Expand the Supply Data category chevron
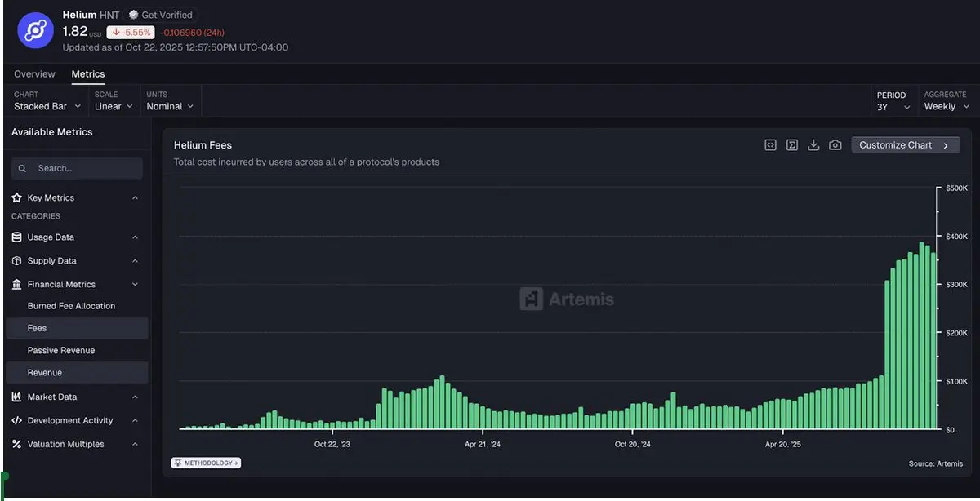The image size is (980, 501). coord(135,261)
